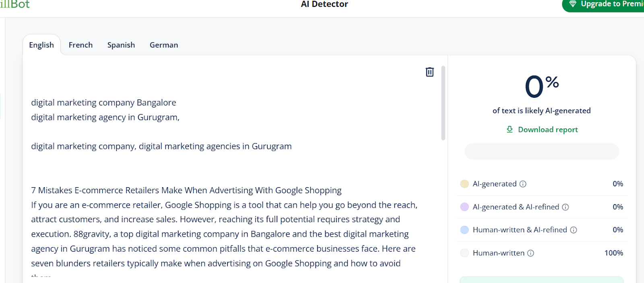Switch to the French tab

80,45
